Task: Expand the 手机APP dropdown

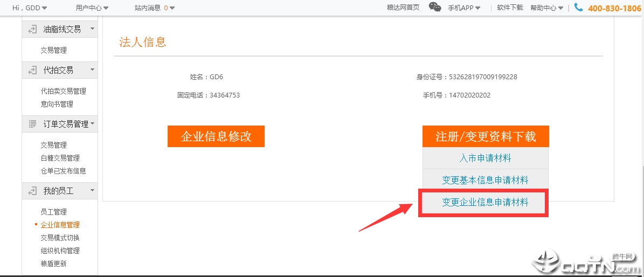Action: [464, 8]
